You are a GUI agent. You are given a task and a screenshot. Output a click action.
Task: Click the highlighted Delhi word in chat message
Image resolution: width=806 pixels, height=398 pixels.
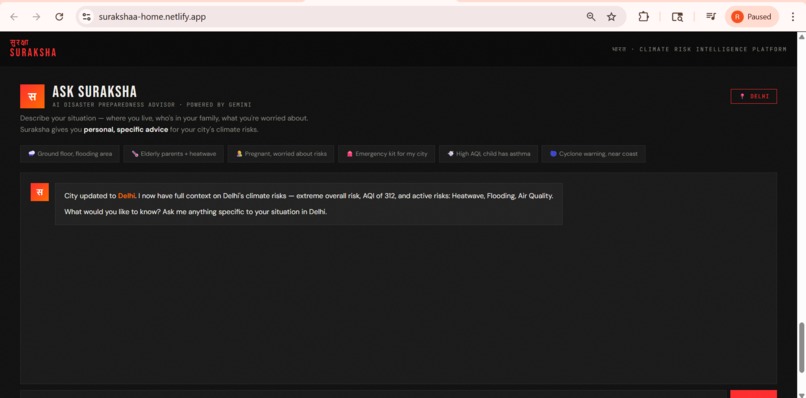pyautogui.click(x=127, y=196)
